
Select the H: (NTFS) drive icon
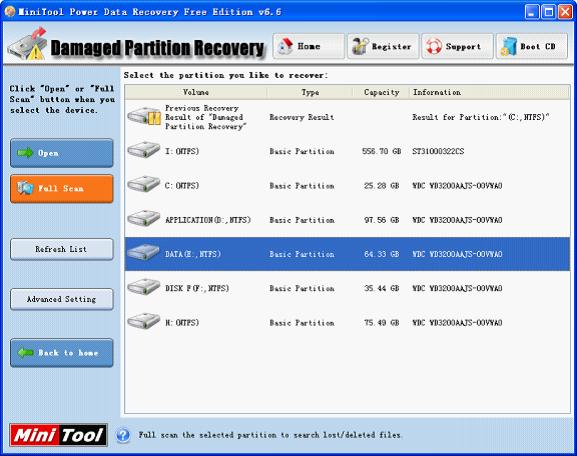[144, 321]
